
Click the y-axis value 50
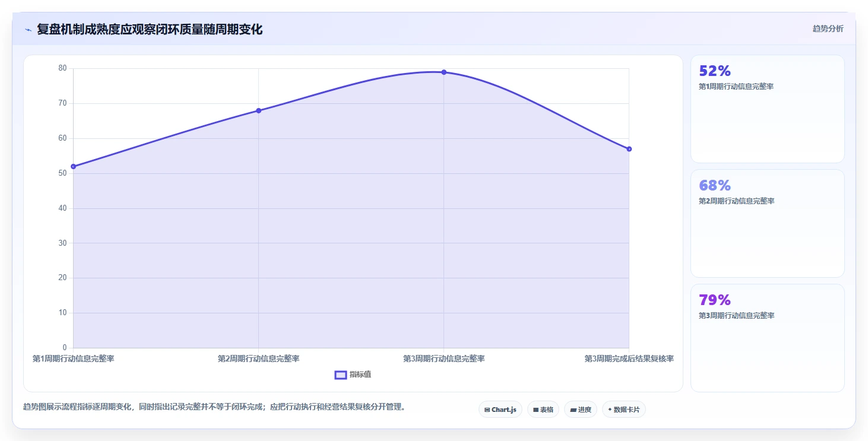[x=62, y=173]
